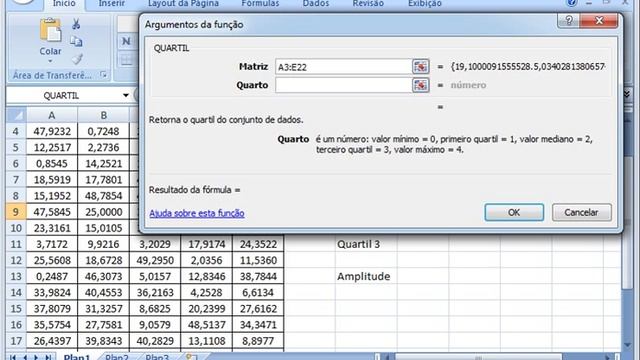
Task: Open the QUARTIL name box dropdown
Action: [x=126, y=96]
